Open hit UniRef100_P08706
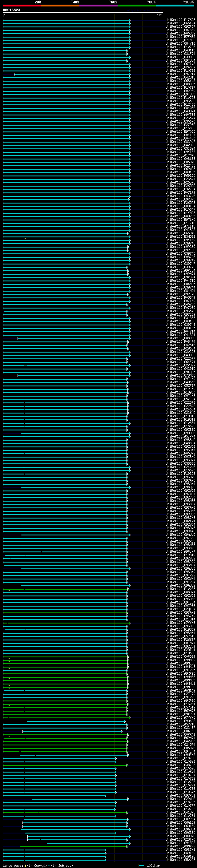The image size is (197, 868). point(180,257)
